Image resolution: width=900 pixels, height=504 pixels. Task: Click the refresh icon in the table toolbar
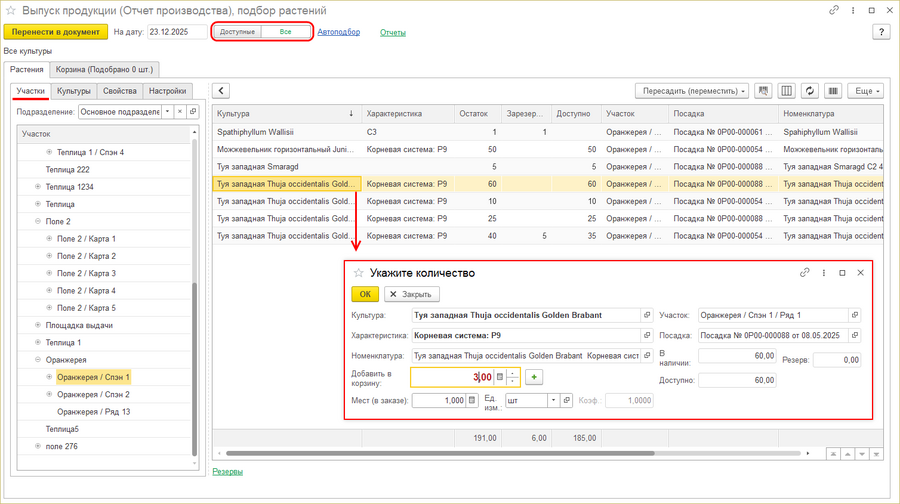(810, 91)
